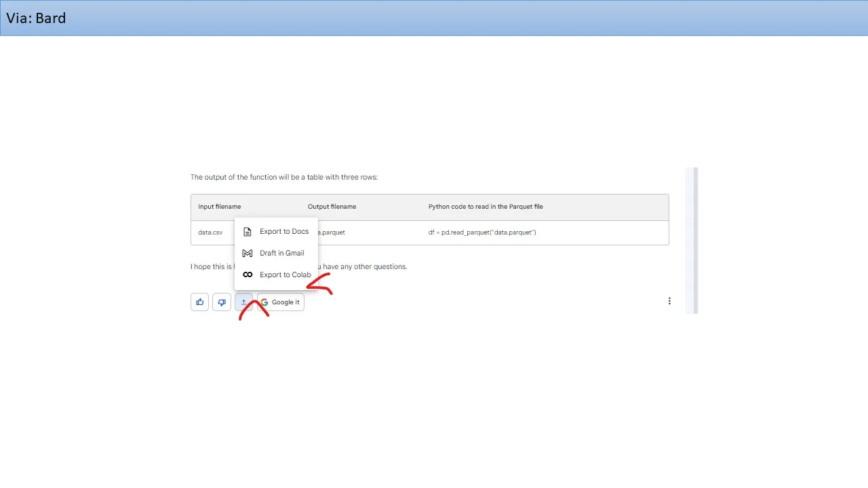Click the sentence about table with three rows
This screenshot has width=868, height=488.
(x=284, y=178)
